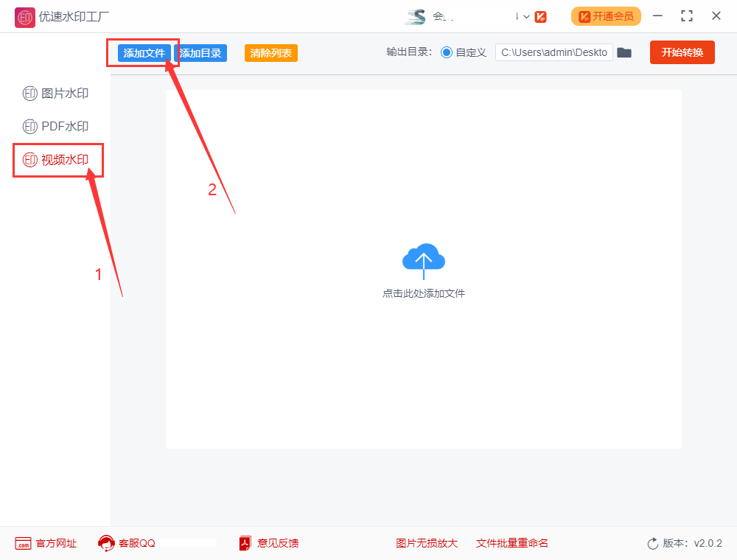Click the 文件批量重命名 rename link
Screen dimensions: 737x560
[x=512, y=543]
